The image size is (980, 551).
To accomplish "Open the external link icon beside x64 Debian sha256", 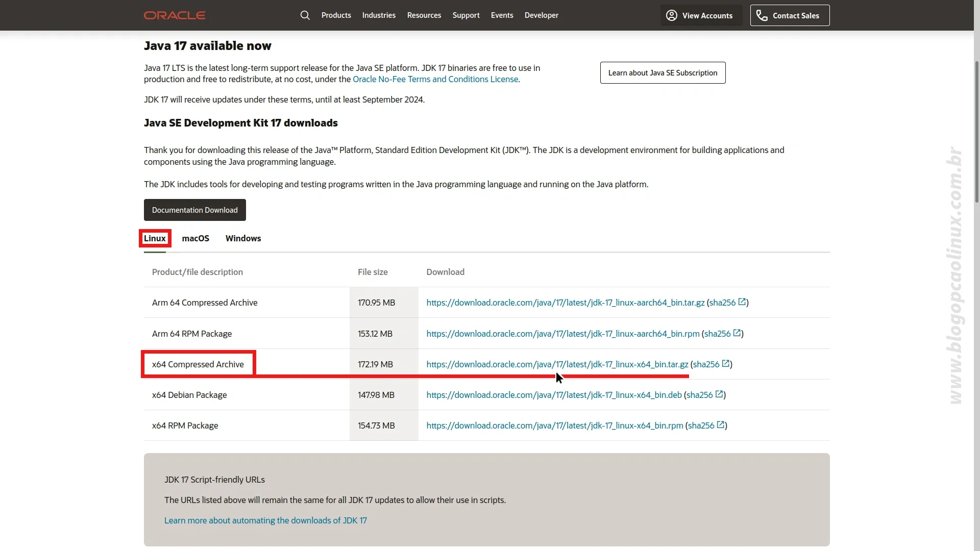I will coord(720,394).
